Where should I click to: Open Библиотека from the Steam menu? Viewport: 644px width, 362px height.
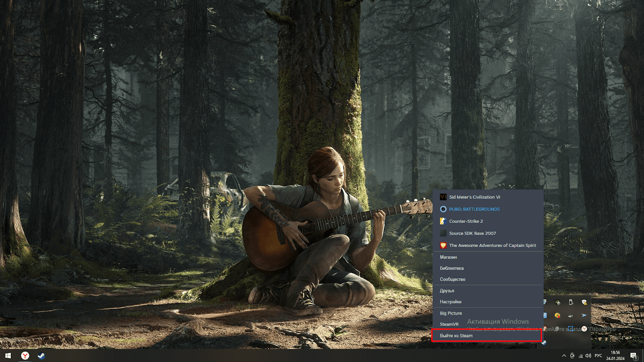pyautogui.click(x=488, y=268)
